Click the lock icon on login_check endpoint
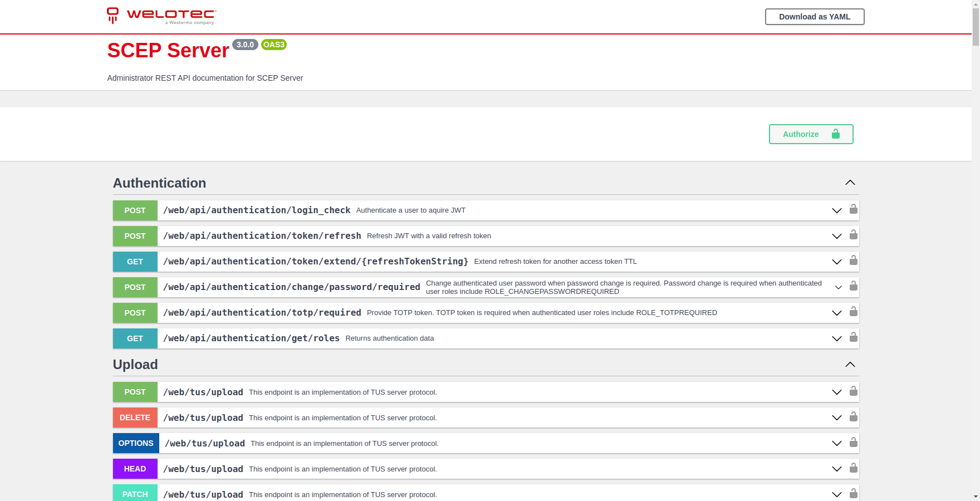This screenshot has width=980, height=501. point(854,210)
